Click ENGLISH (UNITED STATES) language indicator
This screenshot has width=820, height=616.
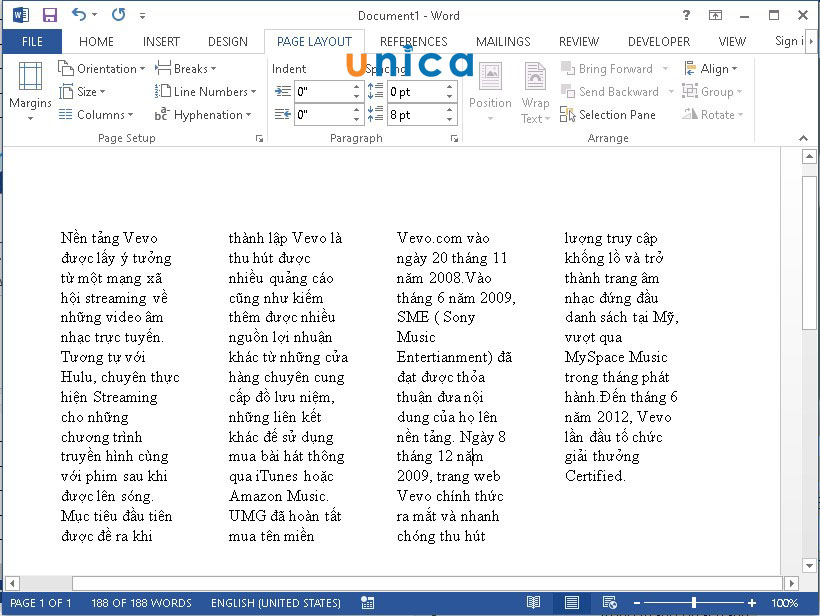click(x=276, y=603)
